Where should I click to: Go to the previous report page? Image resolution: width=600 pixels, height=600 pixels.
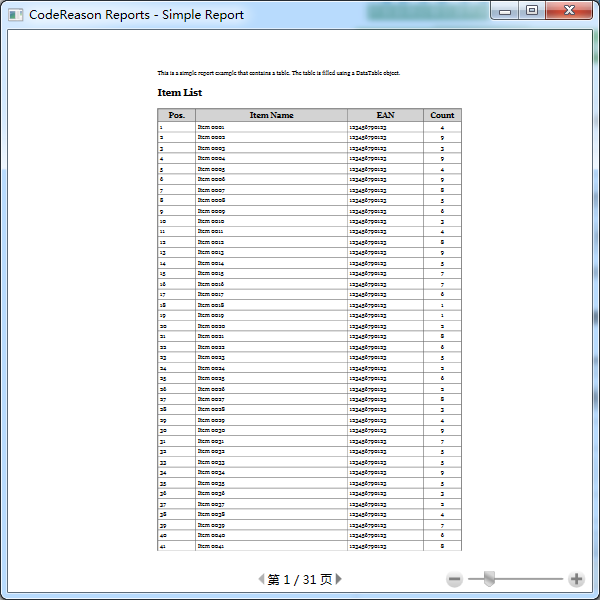[x=261, y=579]
